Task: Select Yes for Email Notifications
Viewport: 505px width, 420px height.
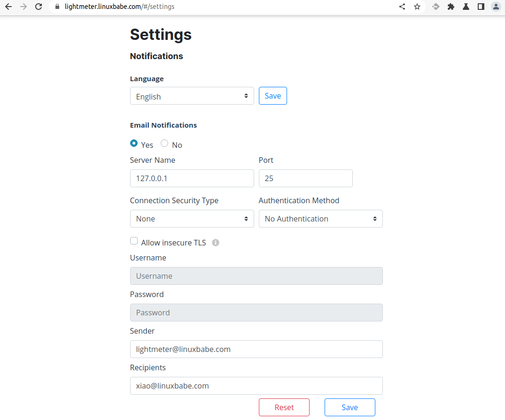Action: click(x=134, y=144)
